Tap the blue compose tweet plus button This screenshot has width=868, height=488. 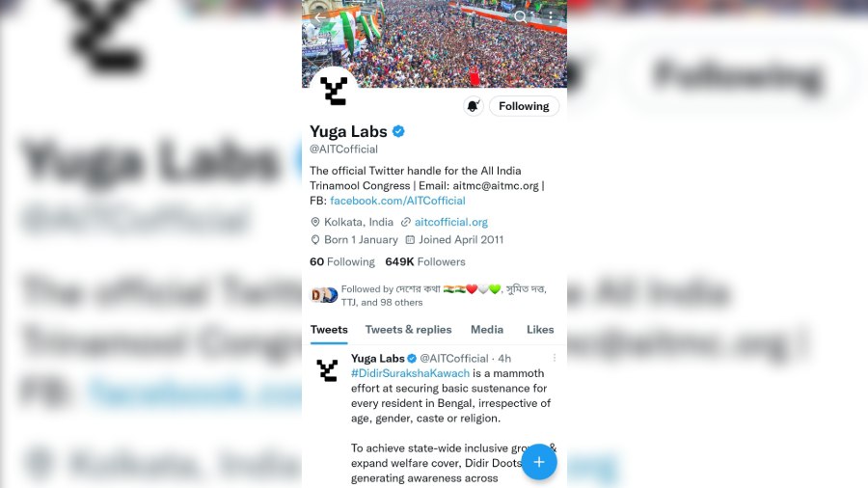pos(538,462)
